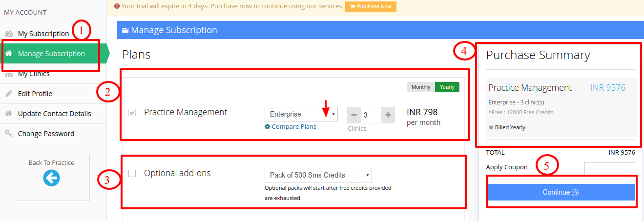Click the minus icon beside Clinics count

(x=354, y=115)
